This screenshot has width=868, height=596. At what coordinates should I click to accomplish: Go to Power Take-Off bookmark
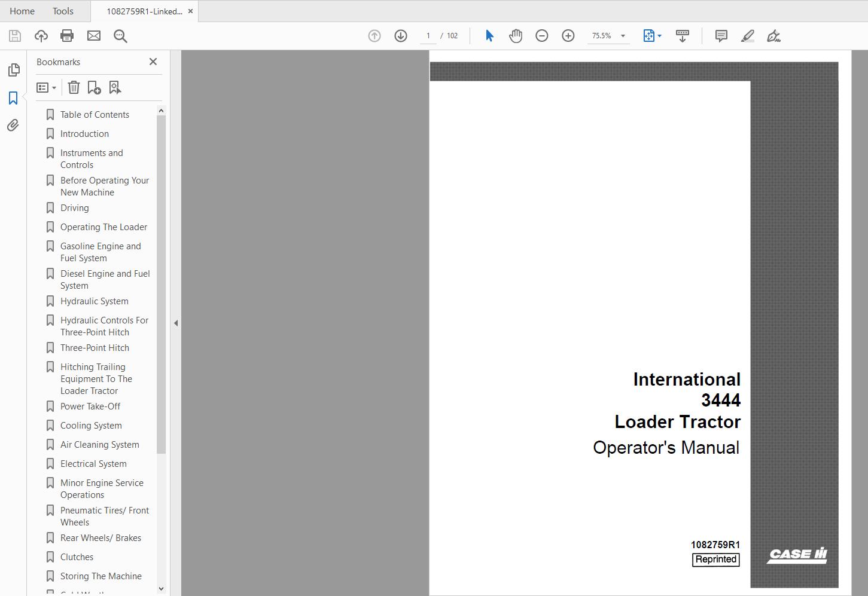(x=90, y=406)
